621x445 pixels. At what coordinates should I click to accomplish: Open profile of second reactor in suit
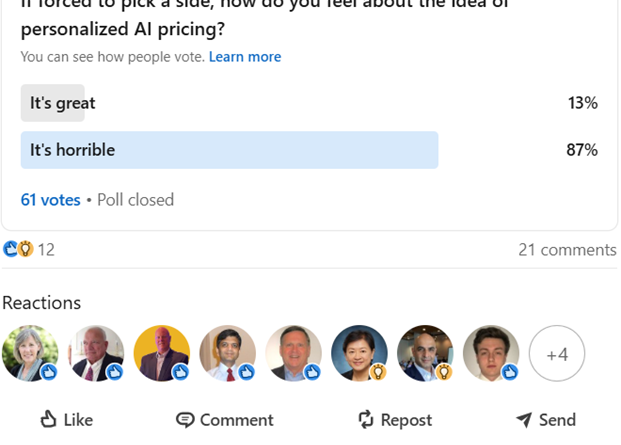click(96, 353)
